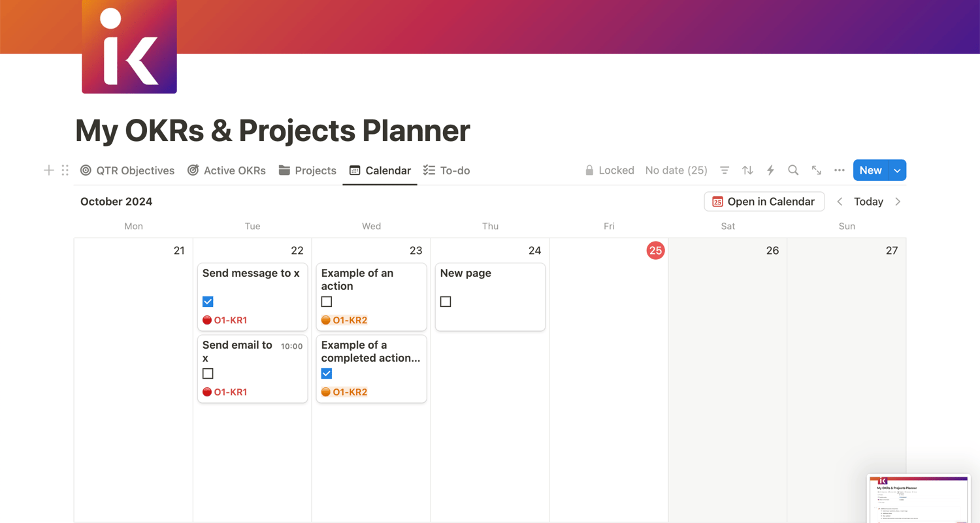Viewport: 980px width, 523px height.
Task: Switch to the QTR Objectives tab
Action: pos(127,170)
